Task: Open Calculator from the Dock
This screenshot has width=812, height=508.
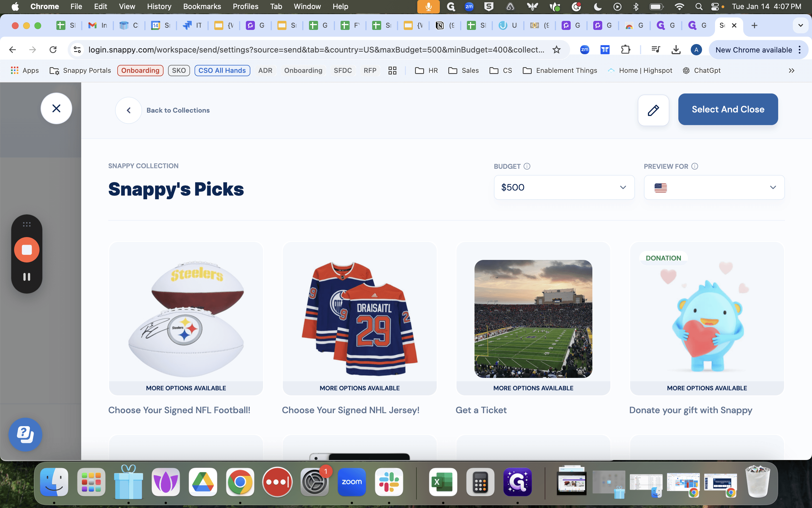Action: pyautogui.click(x=480, y=482)
